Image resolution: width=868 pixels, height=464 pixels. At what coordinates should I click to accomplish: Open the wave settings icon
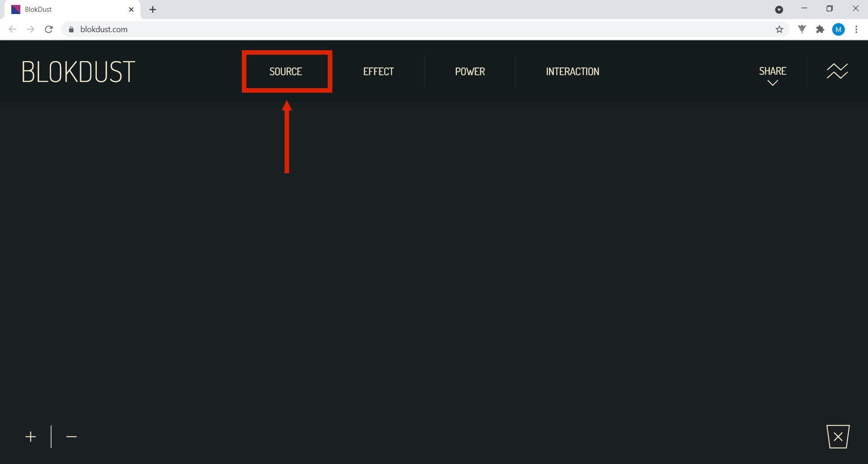(837, 71)
